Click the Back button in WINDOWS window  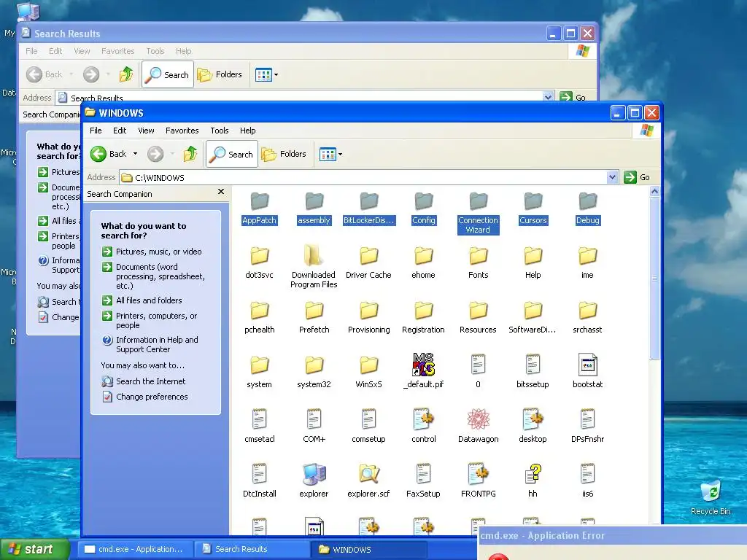pos(109,154)
